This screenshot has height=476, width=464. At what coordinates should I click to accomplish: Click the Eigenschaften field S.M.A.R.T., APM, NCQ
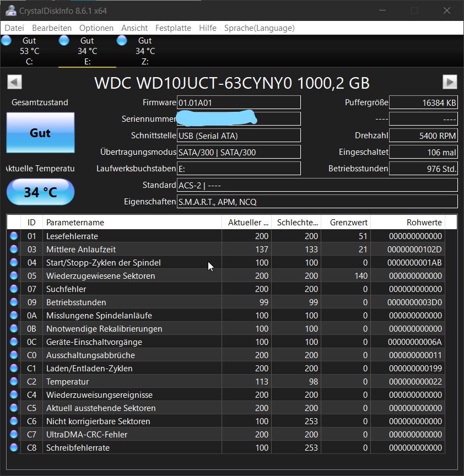(317, 202)
